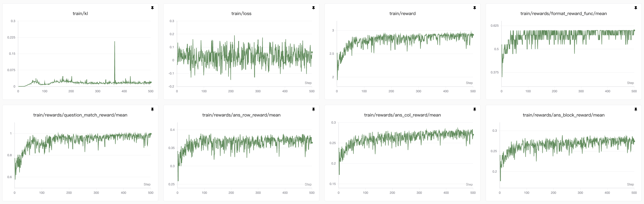Click the Step axis label in train/loss
The height and width of the screenshot is (204, 644).
click(308, 83)
